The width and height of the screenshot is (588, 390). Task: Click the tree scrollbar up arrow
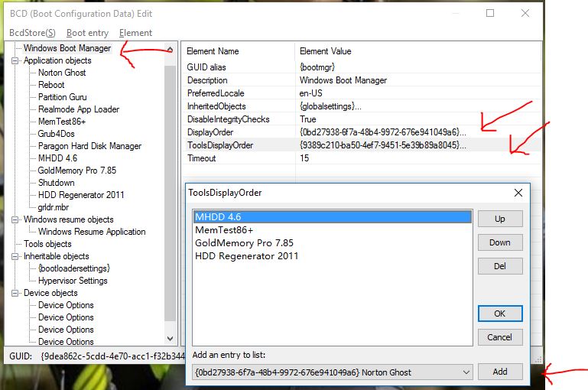click(x=171, y=49)
